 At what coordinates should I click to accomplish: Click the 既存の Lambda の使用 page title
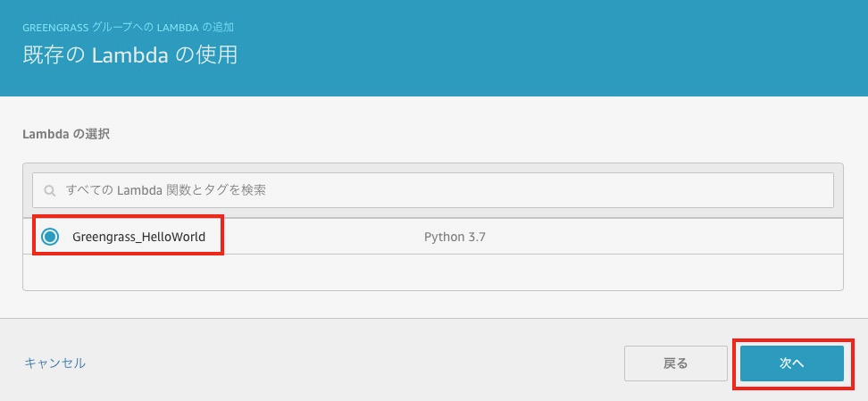pyautogui.click(x=129, y=54)
